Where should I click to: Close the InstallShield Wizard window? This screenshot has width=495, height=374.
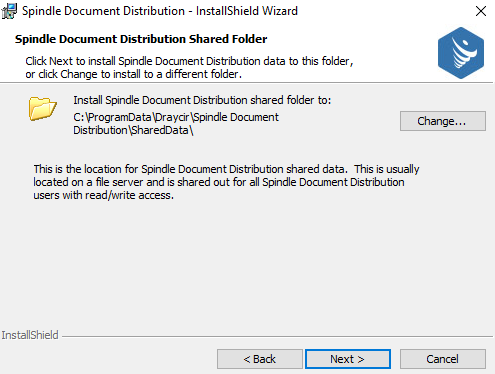(x=481, y=11)
